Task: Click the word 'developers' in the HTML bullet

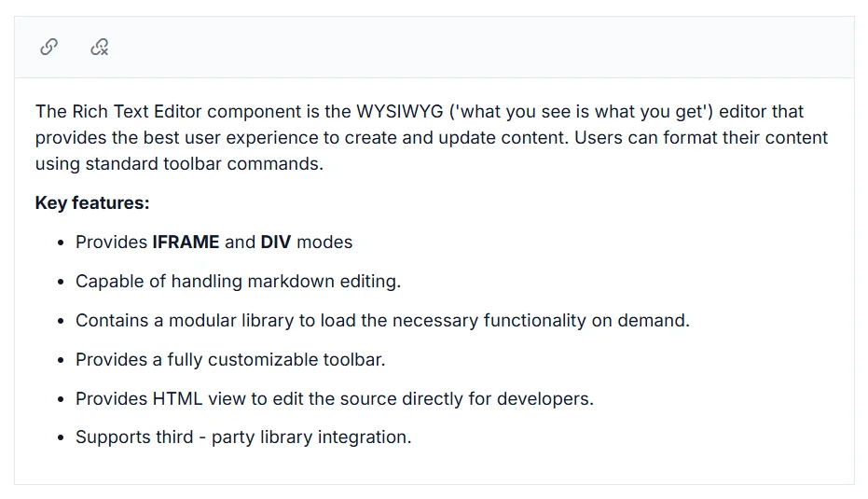Action: point(544,399)
